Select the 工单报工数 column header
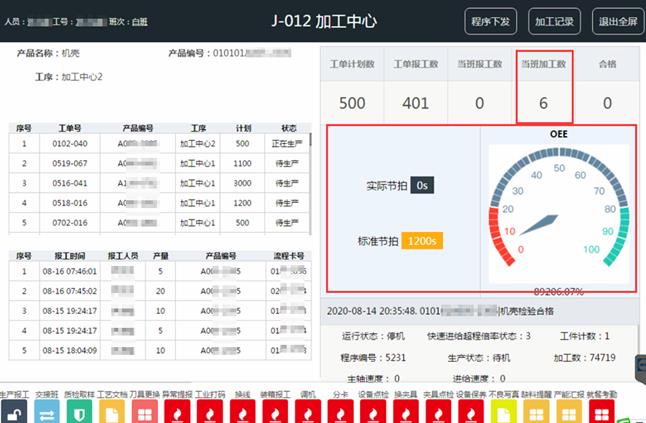Image resolution: width=646 pixels, height=423 pixels. tap(416, 64)
